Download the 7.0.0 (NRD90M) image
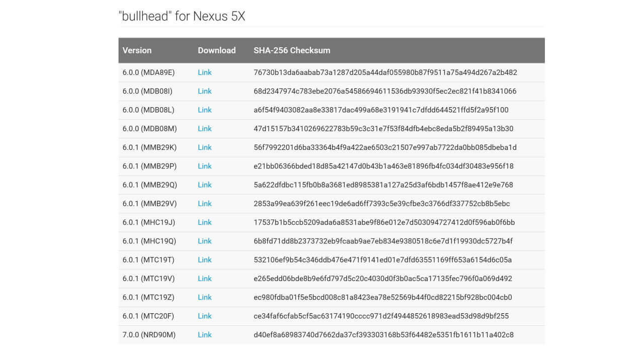 pos(204,335)
